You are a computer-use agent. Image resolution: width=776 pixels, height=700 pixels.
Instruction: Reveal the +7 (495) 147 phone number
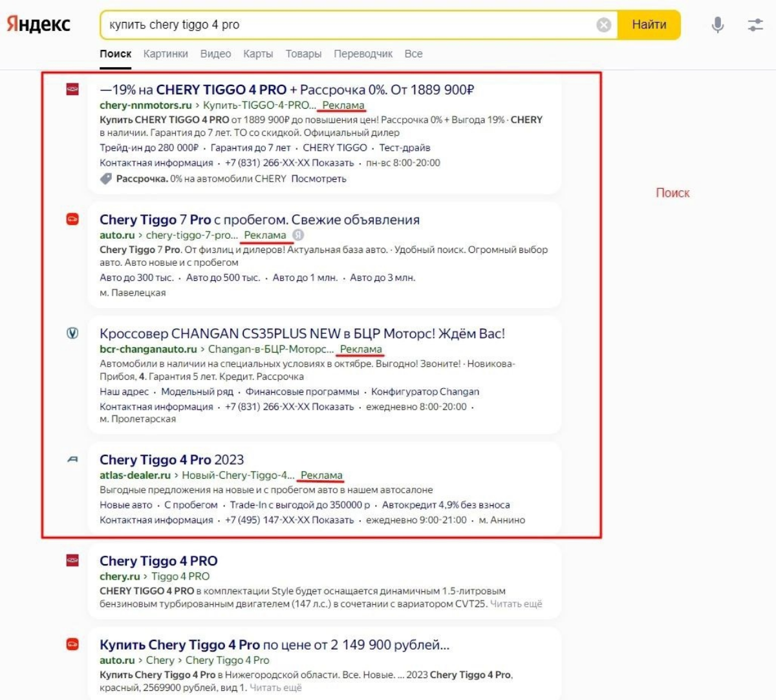tap(290, 520)
